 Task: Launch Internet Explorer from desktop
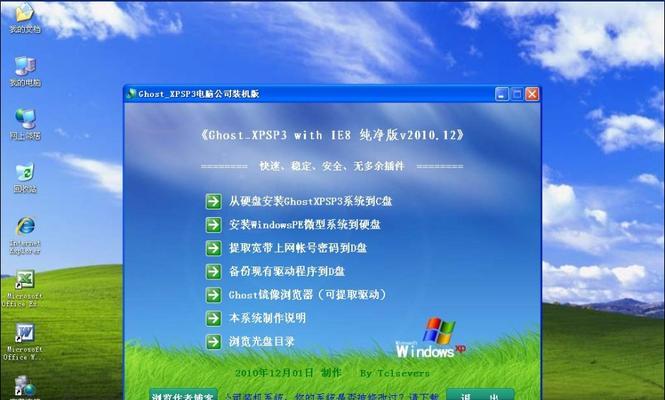[25, 235]
